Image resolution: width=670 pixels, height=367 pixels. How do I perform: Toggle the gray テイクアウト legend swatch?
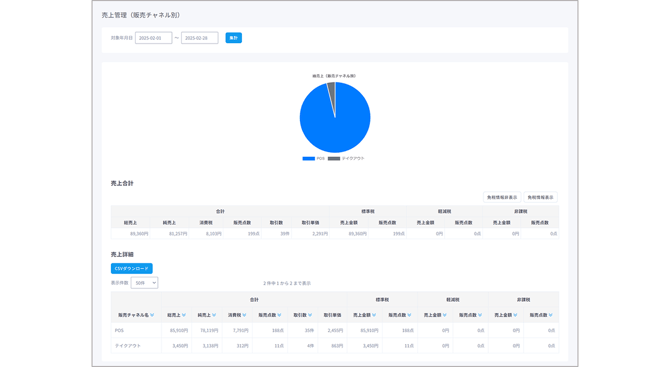click(334, 159)
